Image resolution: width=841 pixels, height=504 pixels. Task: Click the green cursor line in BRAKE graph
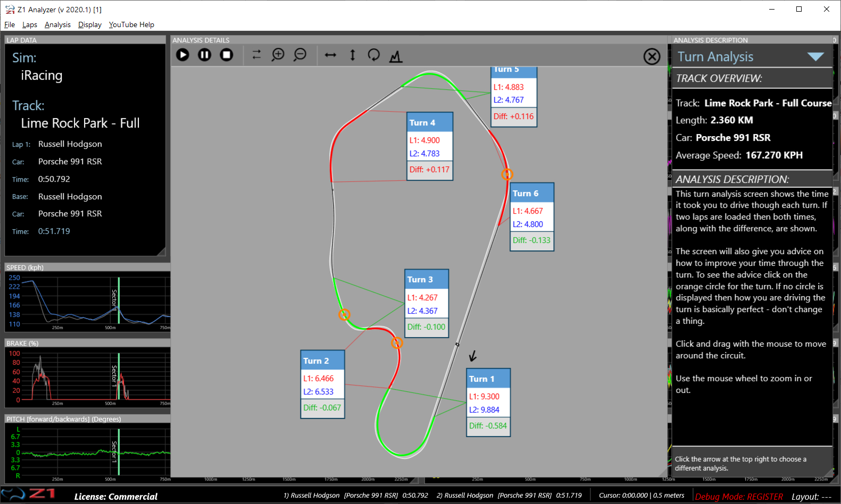click(x=119, y=376)
